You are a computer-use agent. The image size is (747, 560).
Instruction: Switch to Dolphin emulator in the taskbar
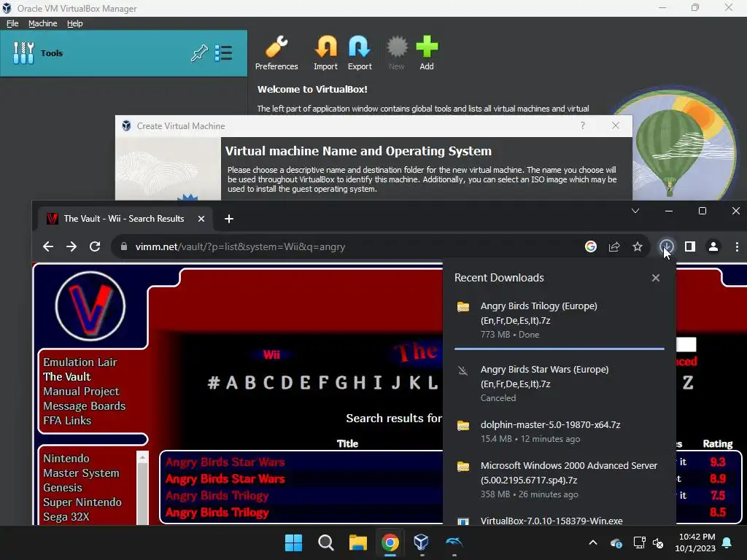(454, 542)
